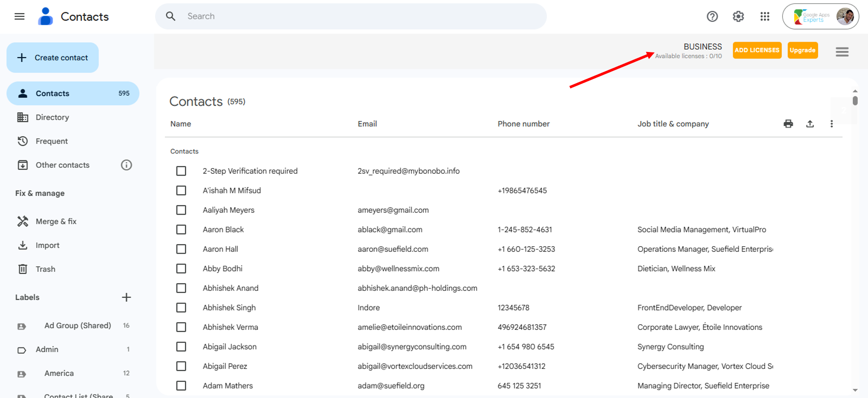Image resolution: width=868 pixels, height=398 pixels.
Task: Select the Aaron Black contact checkbox
Action: click(x=181, y=230)
